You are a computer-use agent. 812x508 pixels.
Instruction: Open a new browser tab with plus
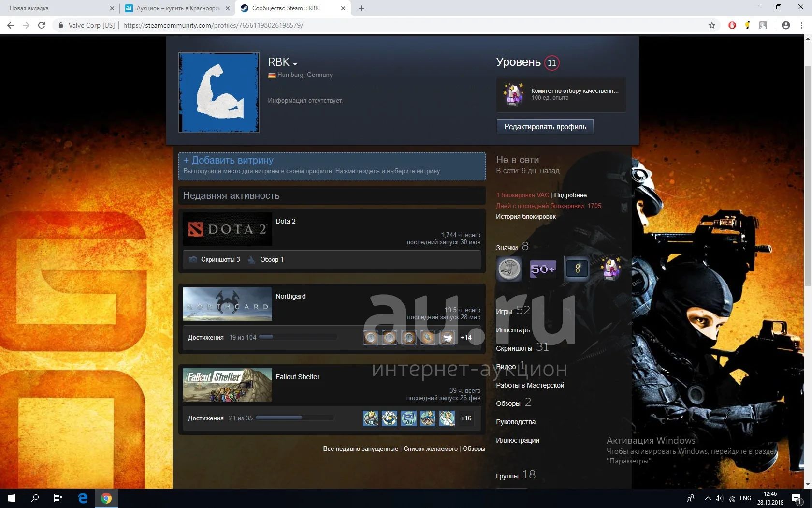click(x=362, y=8)
